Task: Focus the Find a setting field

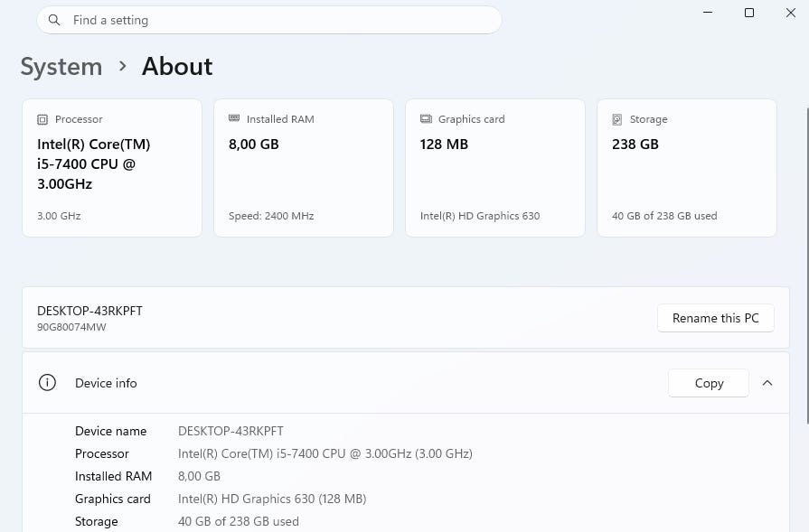Action: click(269, 20)
